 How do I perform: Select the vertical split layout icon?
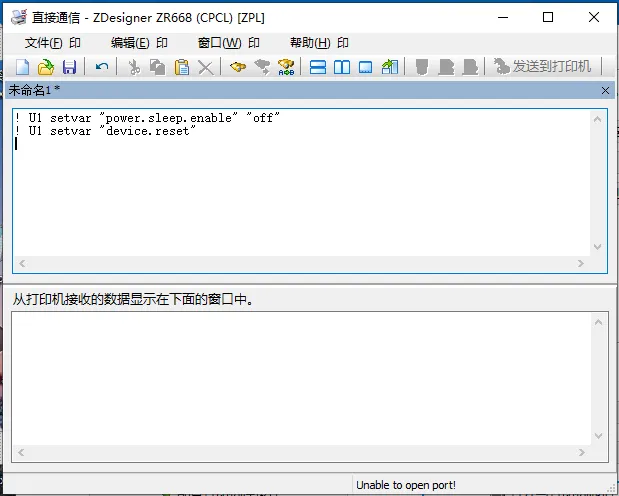coord(342,67)
